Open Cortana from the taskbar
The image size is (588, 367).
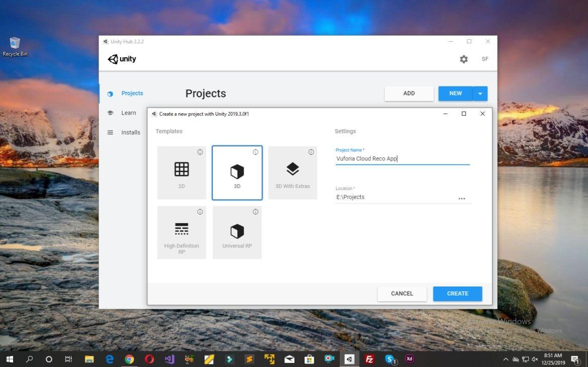click(x=49, y=359)
